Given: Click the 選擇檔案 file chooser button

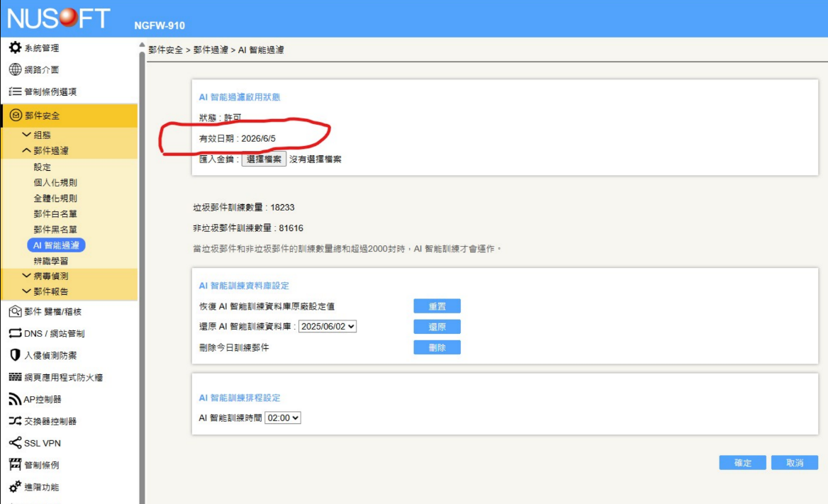Looking at the screenshot, I should [264, 159].
